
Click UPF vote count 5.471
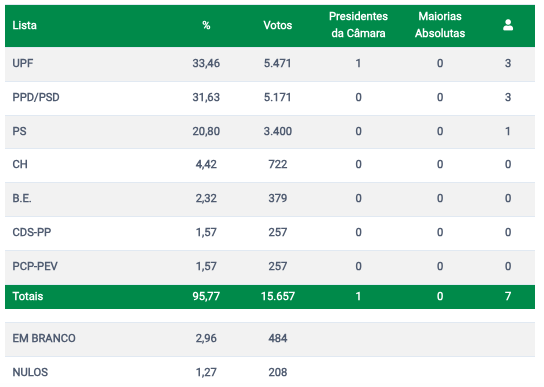pyautogui.click(x=278, y=64)
